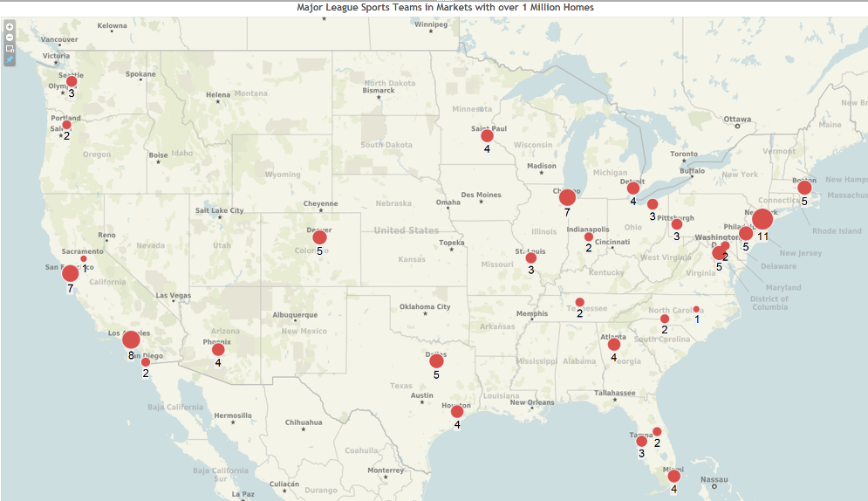Select the New York marker with 11 teams
Viewport: 868px width, 501px height.
pos(762,220)
